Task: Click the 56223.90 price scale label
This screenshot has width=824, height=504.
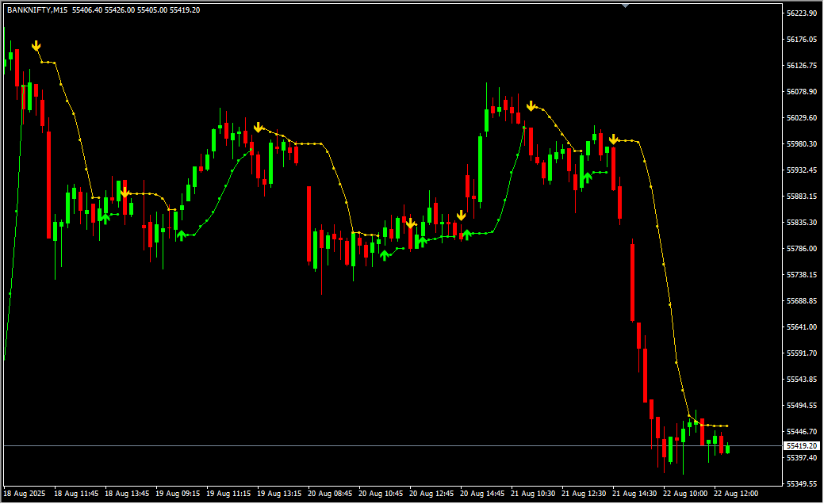Action: (802, 13)
